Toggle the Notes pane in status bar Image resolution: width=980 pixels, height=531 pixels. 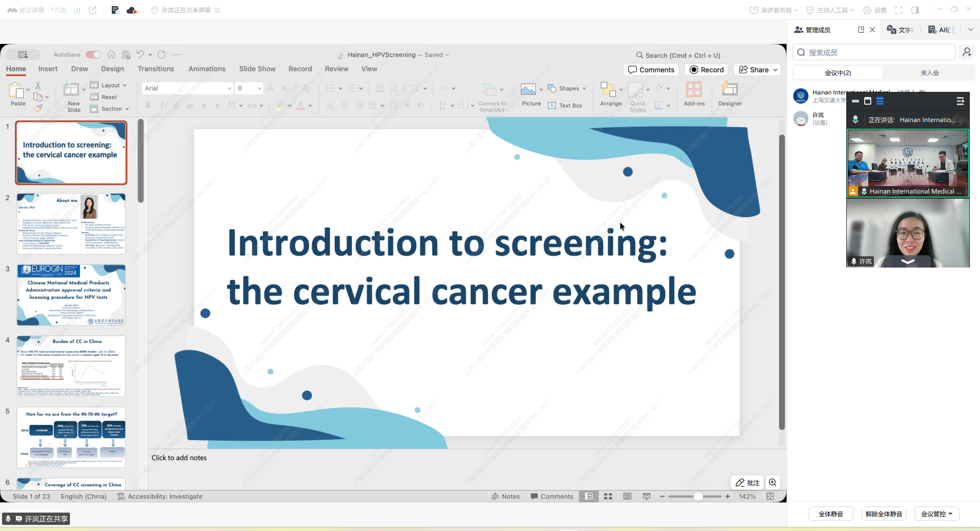point(505,496)
